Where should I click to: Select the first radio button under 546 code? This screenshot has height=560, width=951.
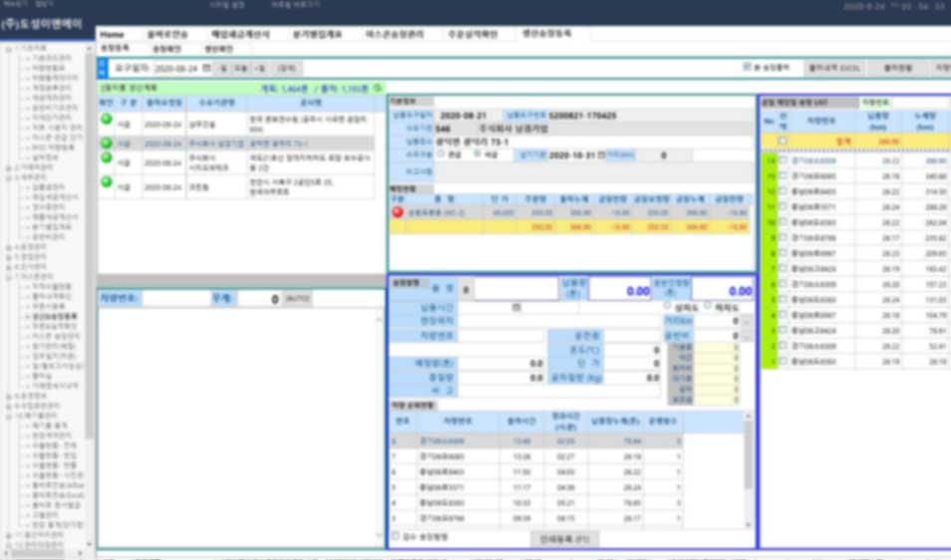[x=441, y=154]
